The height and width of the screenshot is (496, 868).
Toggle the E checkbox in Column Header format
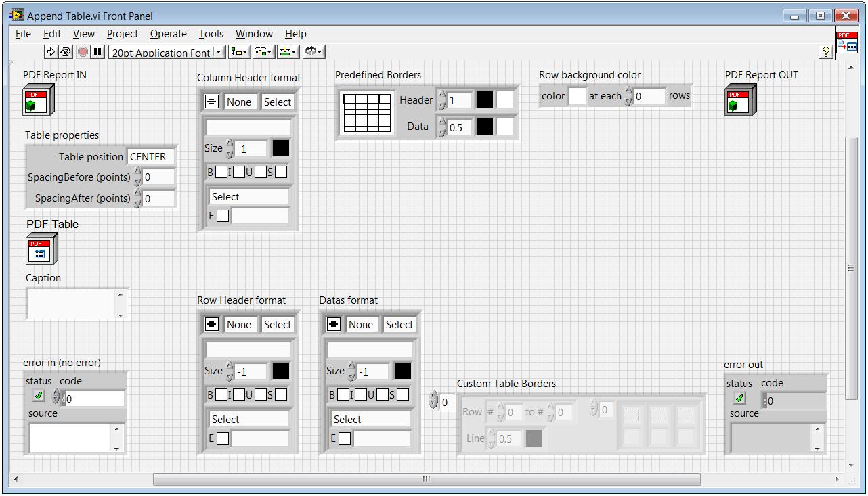[223, 216]
